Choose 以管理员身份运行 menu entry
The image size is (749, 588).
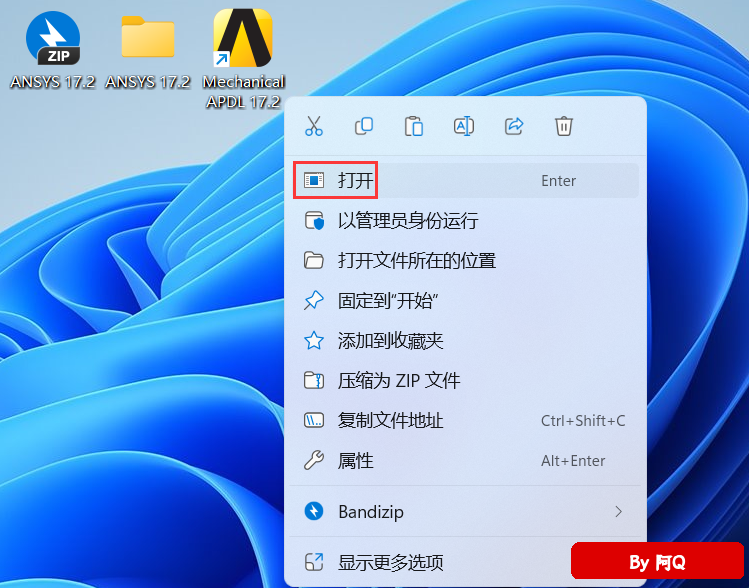click(x=464, y=221)
